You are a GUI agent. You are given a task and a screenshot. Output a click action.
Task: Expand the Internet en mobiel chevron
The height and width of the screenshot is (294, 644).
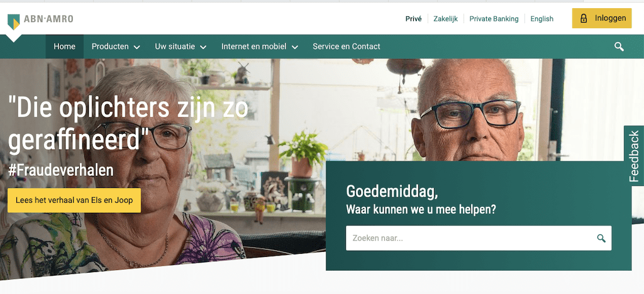295,47
